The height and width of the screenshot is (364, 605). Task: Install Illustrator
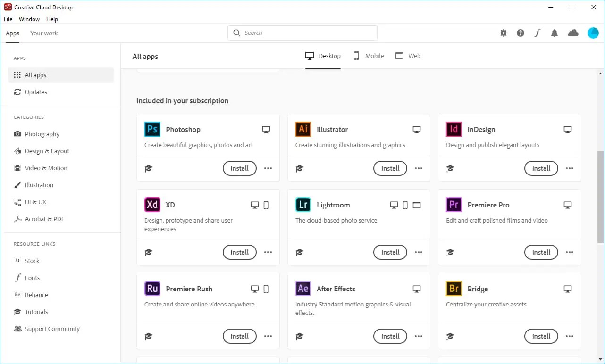(x=390, y=168)
